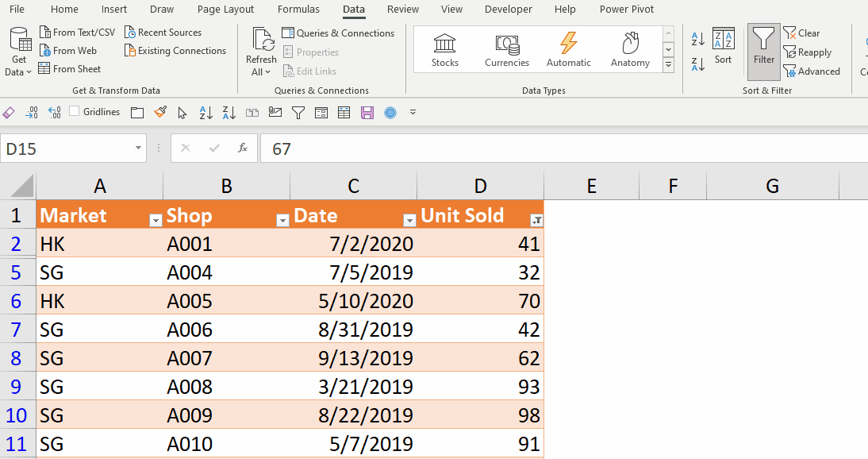The image size is (868, 459).
Task: Open Queries & Connections
Action: (x=339, y=33)
